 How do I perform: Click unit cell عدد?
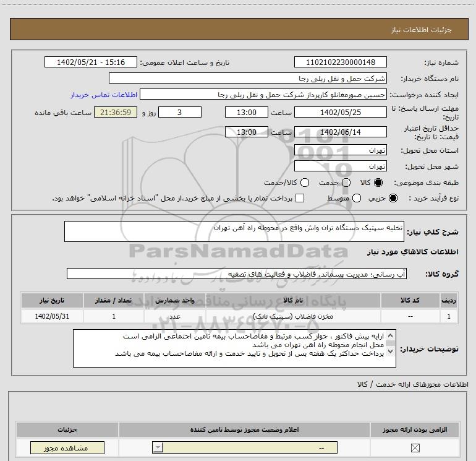(175, 316)
